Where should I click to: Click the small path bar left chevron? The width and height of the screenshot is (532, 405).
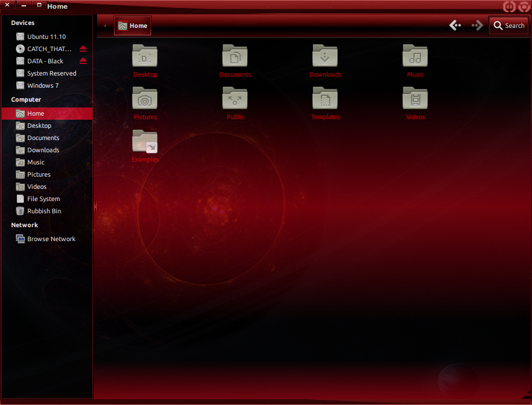coord(105,26)
